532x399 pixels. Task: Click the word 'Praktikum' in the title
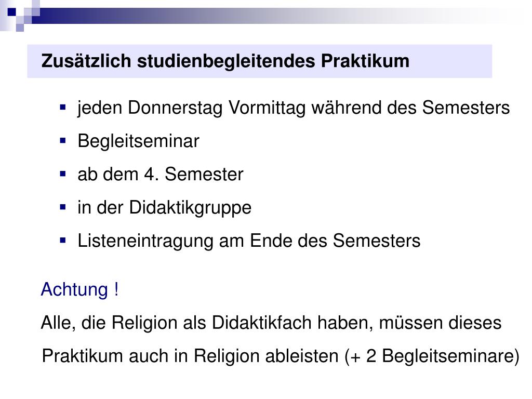[365, 61]
